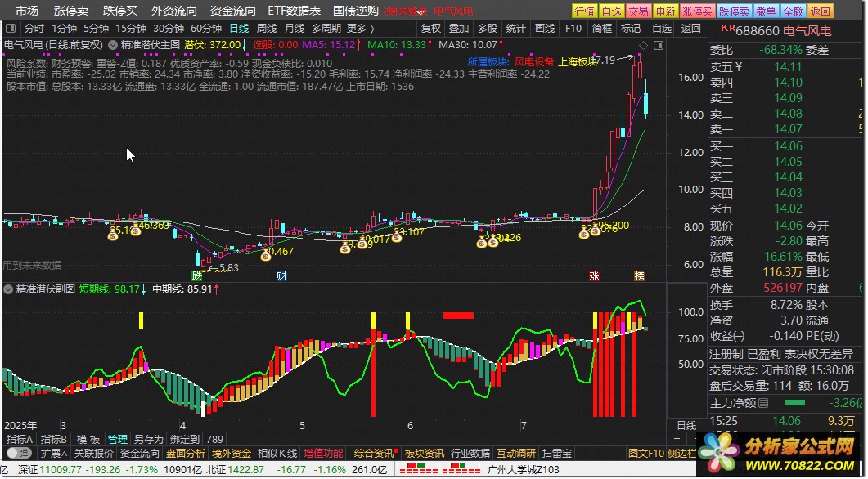Viewport: 868px width, 479px height.
Task: Open 增值功能 tab
Action: click(324, 454)
